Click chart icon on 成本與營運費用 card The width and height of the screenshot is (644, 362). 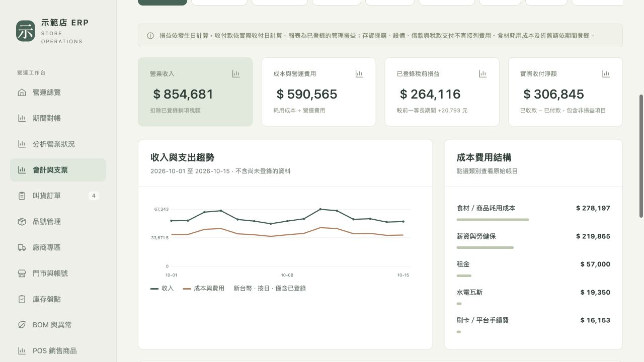coord(359,74)
